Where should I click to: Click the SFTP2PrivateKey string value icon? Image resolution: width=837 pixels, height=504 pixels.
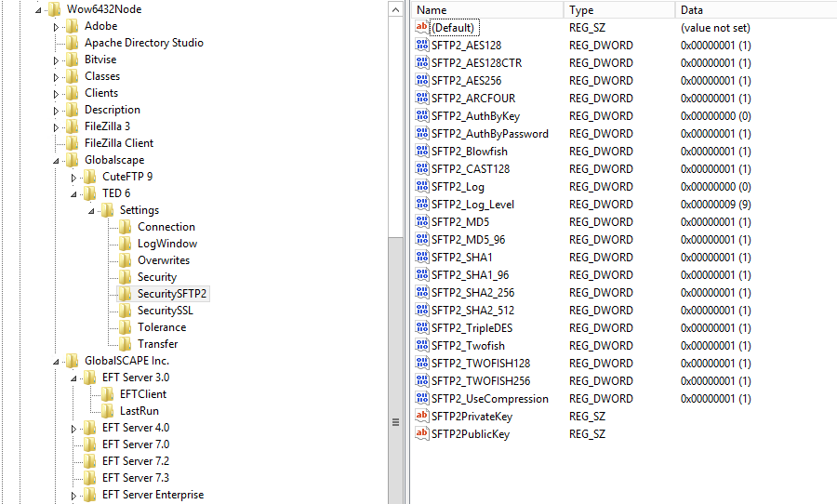(x=421, y=416)
